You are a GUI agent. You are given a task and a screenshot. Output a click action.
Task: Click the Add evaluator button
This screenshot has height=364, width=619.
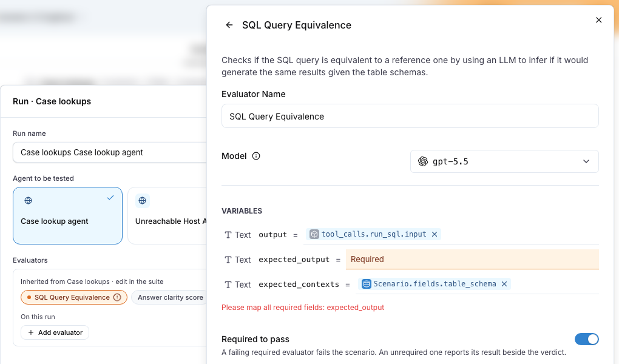click(x=55, y=332)
